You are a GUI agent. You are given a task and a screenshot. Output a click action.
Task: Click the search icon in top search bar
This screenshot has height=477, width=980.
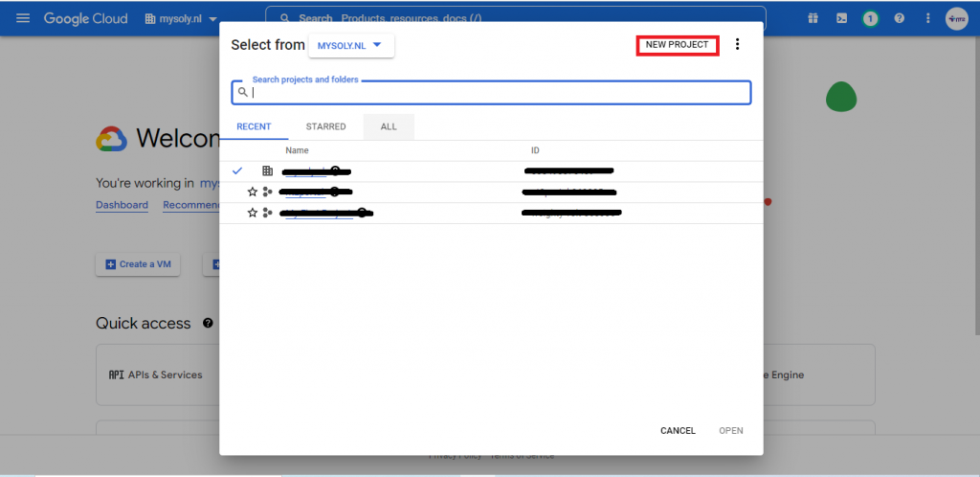[285, 19]
